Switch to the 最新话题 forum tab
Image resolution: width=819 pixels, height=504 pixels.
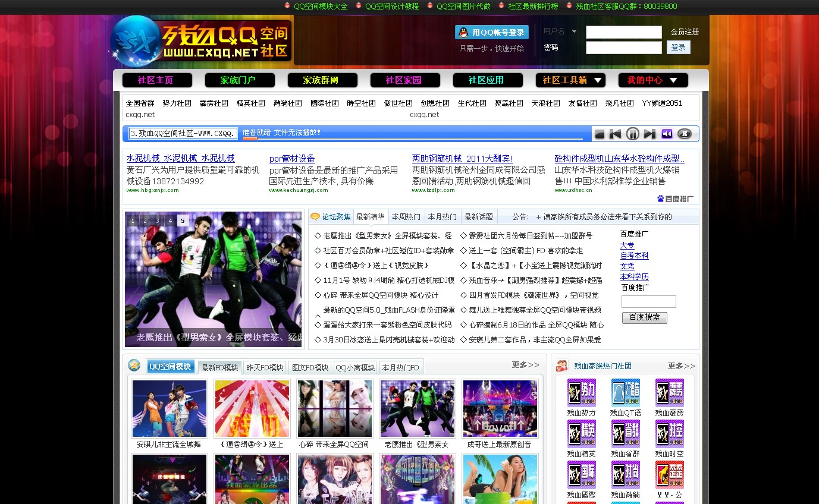(x=479, y=217)
